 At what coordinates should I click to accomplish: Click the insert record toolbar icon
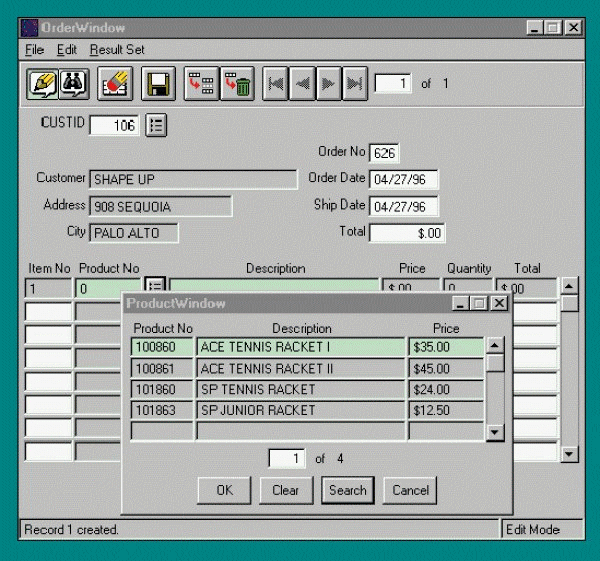click(201, 84)
